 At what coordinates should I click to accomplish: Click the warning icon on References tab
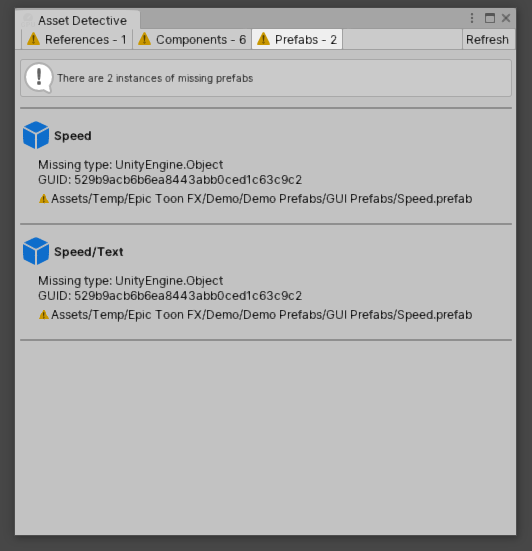[34, 39]
